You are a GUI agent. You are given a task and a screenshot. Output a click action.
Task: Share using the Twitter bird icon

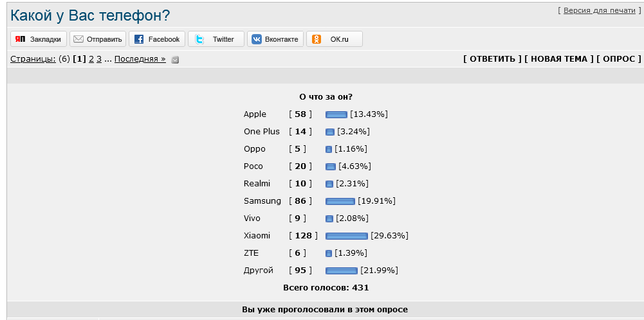199,39
